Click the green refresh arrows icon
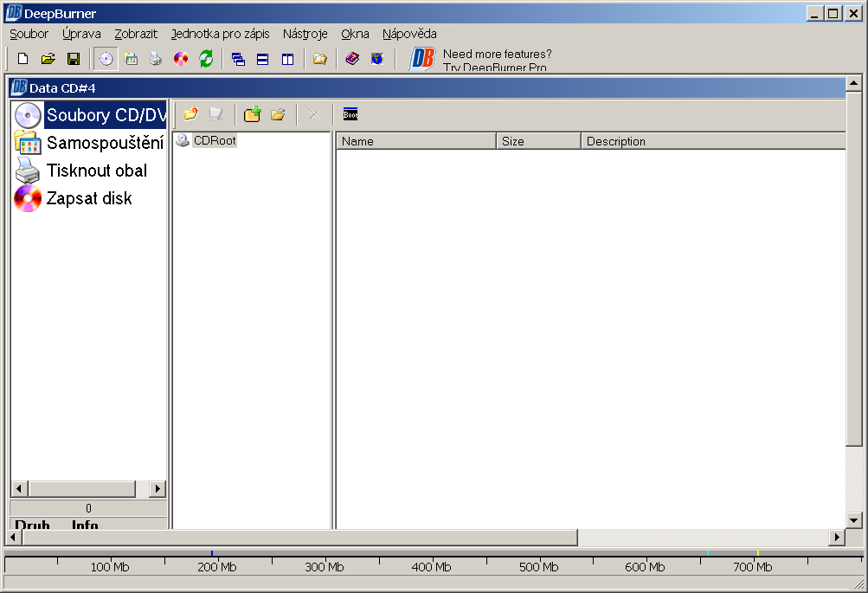The width and height of the screenshot is (868, 593). click(x=206, y=59)
